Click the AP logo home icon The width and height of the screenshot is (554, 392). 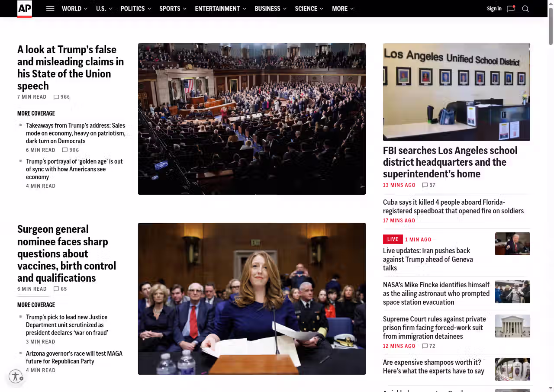[x=25, y=9]
